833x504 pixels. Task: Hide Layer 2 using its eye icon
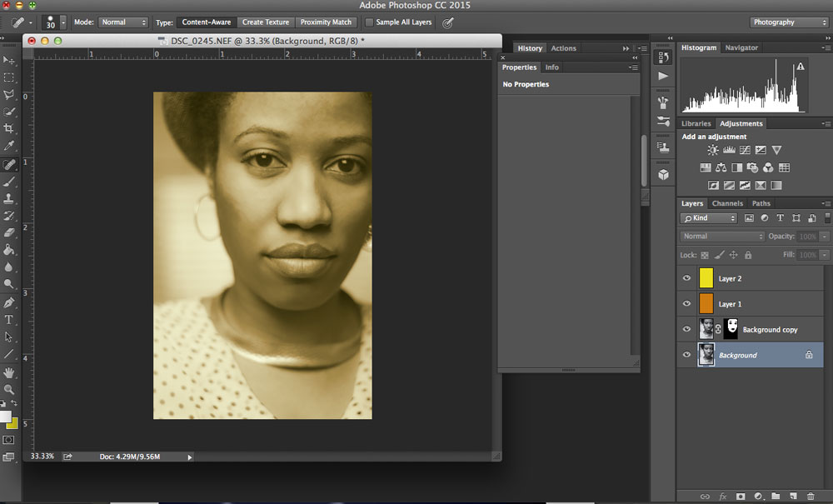coord(687,279)
